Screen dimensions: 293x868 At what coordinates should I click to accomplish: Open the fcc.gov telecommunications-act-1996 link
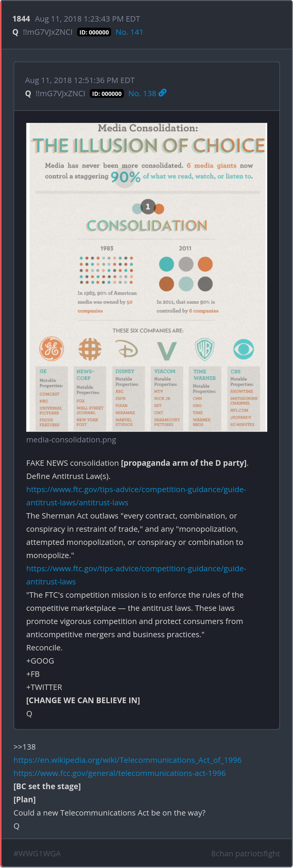120,773
